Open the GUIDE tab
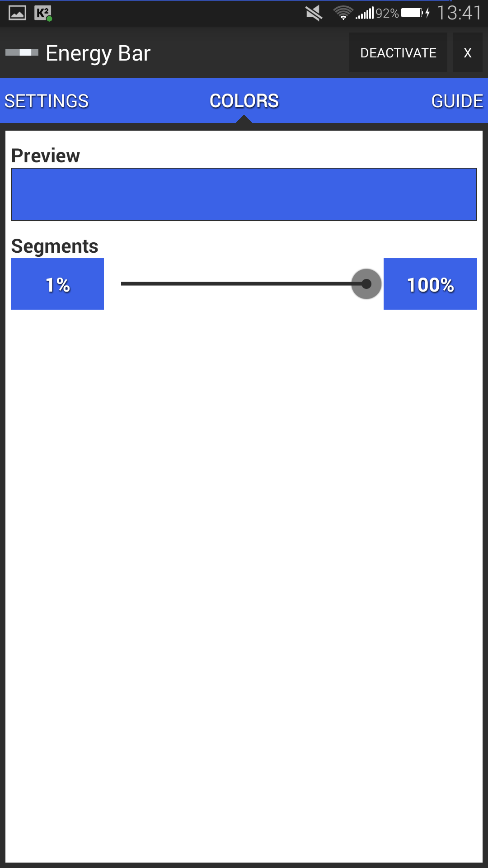 [457, 101]
